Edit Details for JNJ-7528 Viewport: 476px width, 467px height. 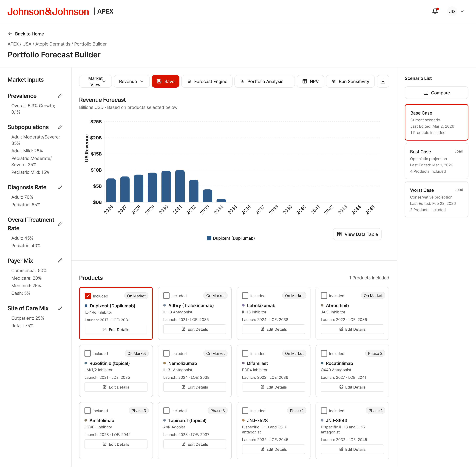tap(274, 449)
